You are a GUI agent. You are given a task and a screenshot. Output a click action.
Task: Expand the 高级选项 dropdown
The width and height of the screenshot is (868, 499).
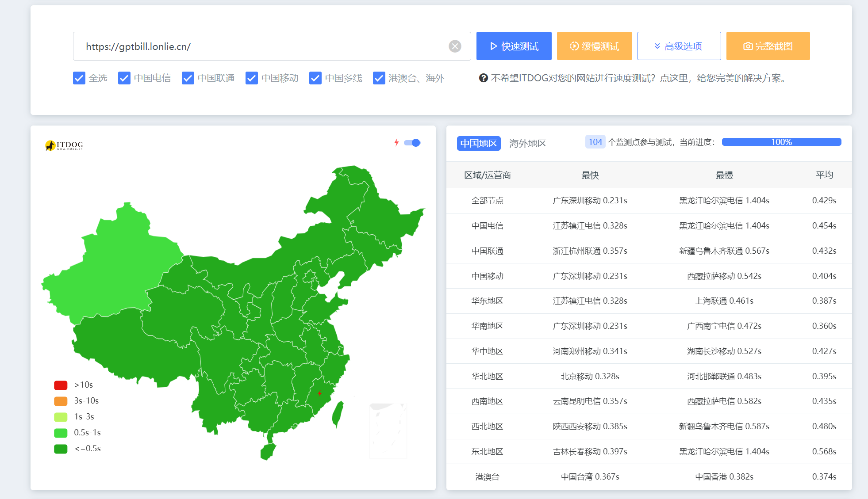pyautogui.click(x=679, y=46)
